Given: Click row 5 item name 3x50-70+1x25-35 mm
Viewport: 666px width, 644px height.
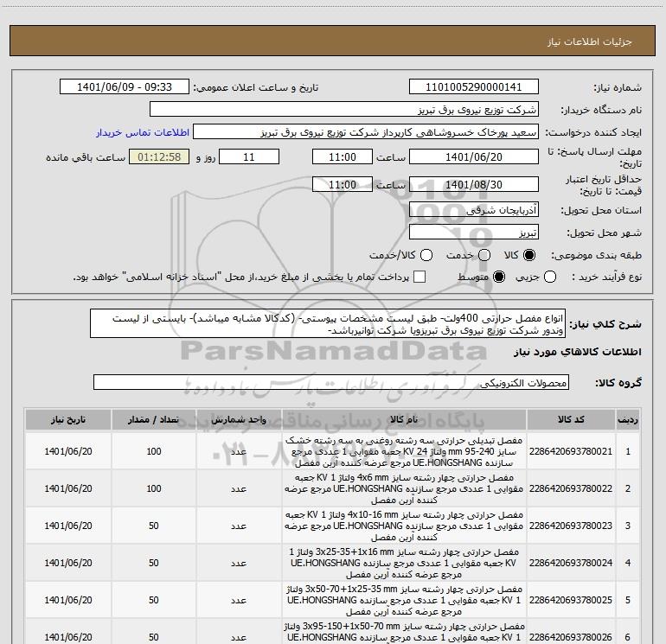Looking at the screenshot, I should pos(404,600).
